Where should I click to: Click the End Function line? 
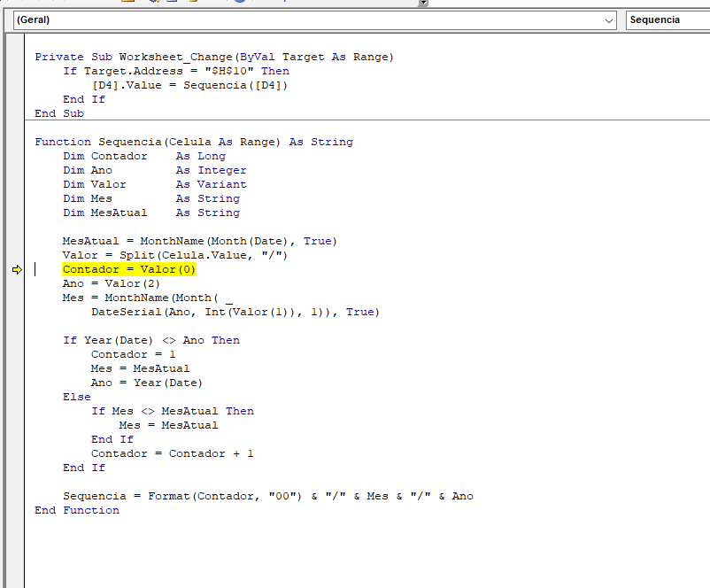click(x=77, y=511)
